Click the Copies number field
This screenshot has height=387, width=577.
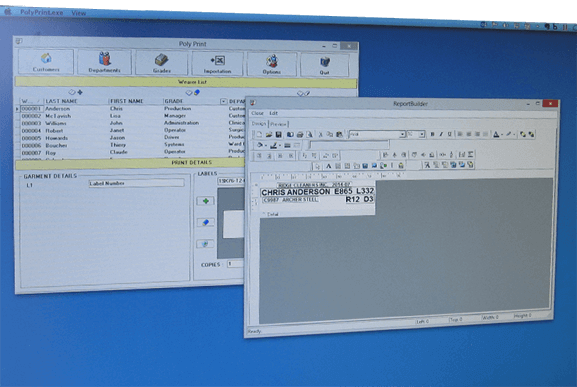click(235, 264)
